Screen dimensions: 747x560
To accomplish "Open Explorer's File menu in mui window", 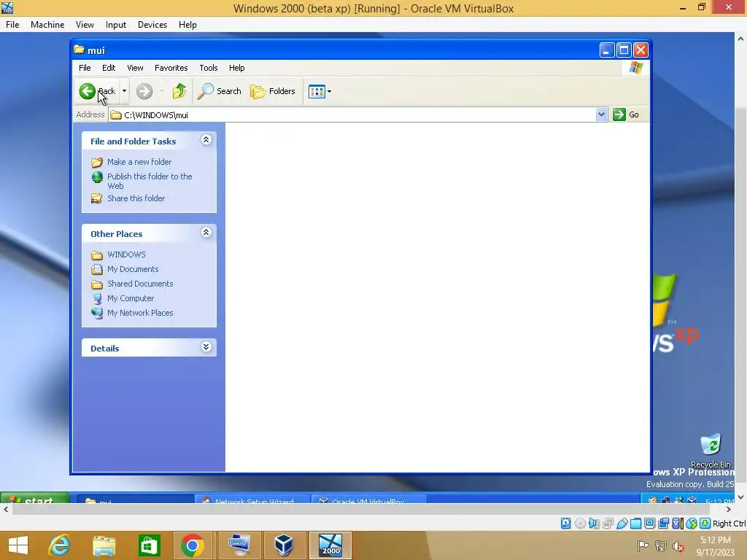I will (x=85, y=68).
